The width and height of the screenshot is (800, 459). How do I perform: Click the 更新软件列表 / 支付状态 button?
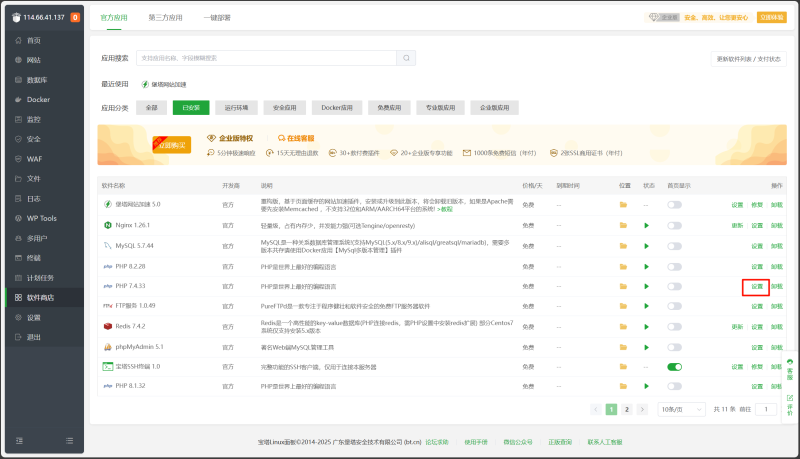[748, 59]
